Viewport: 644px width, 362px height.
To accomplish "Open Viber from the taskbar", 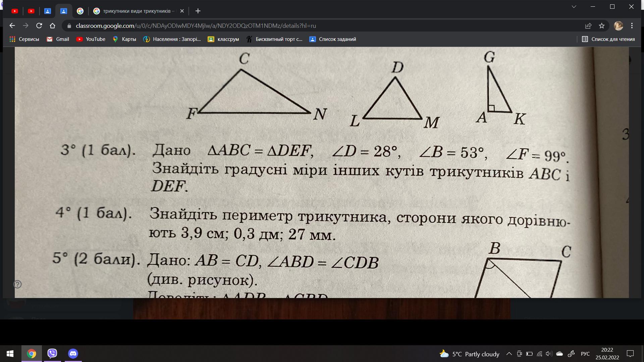I will point(52,354).
